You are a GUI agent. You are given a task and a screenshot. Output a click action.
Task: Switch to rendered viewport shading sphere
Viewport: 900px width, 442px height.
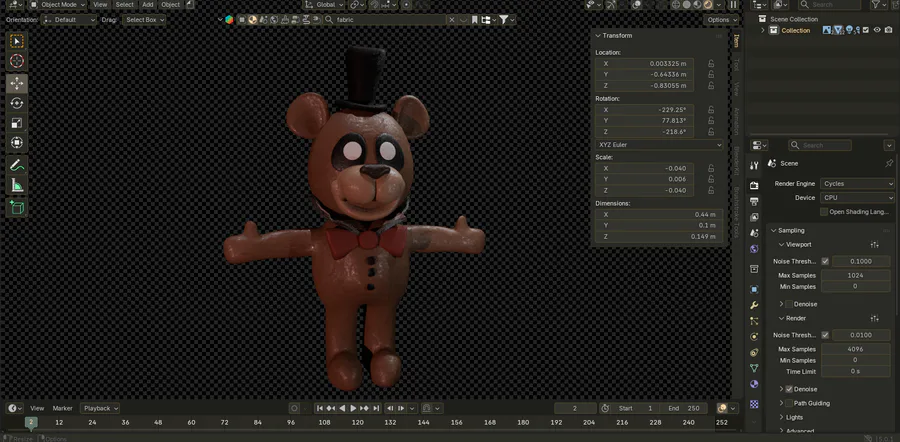[708, 5]
